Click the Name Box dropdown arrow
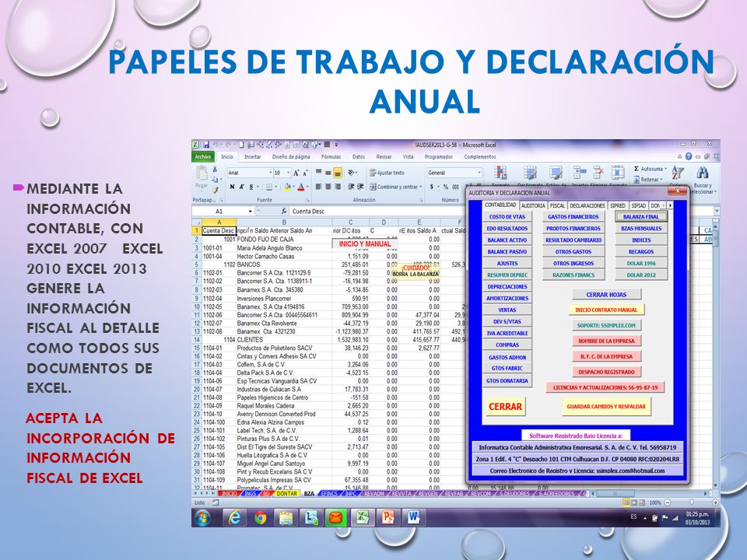Viewport: 747px width, 560px height. [x=250, y=211]
